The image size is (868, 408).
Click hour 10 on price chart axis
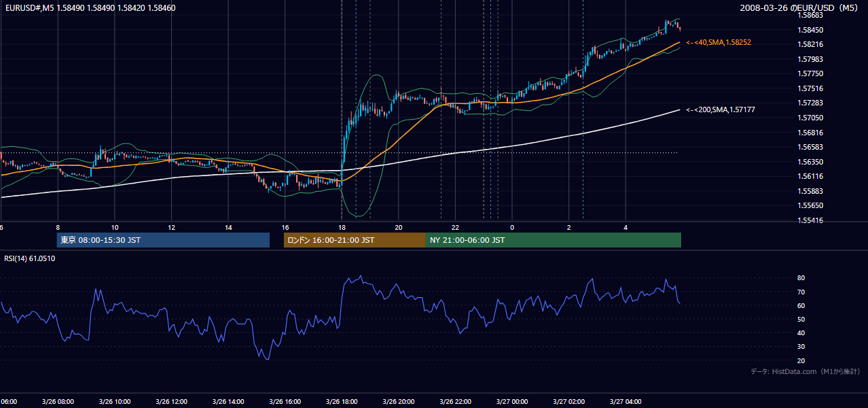114,227
